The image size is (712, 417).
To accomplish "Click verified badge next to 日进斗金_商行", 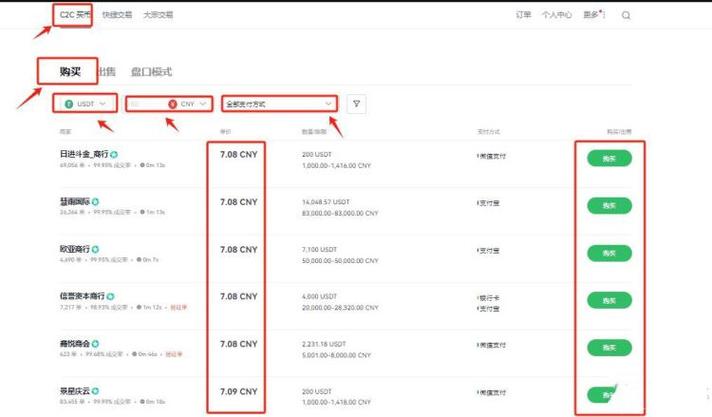I will [115, 155].
